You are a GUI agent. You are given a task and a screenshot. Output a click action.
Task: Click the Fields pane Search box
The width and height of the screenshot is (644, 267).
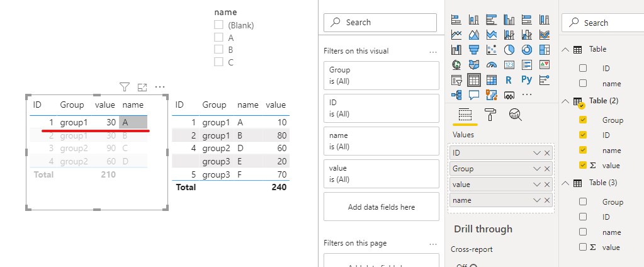pyautogui.click(x=602, y=23)
